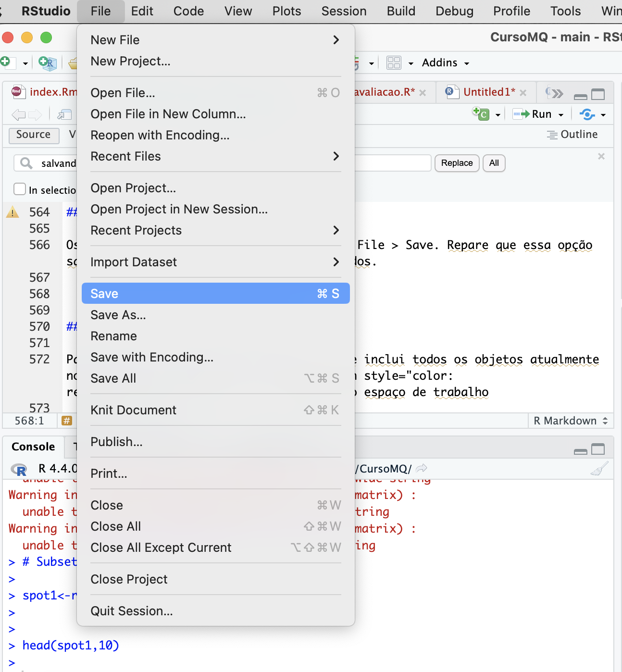Image resolution: width=622 pixels, height=672 pixels.
Task: Click the All replace button
Action: click(x=494, y=163)
